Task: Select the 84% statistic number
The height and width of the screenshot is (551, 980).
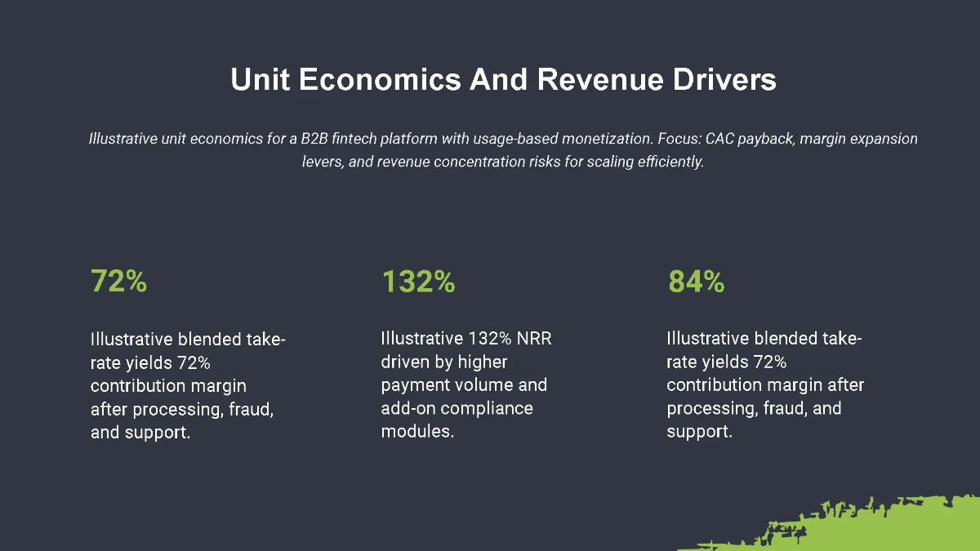Action: coord(694,282)
